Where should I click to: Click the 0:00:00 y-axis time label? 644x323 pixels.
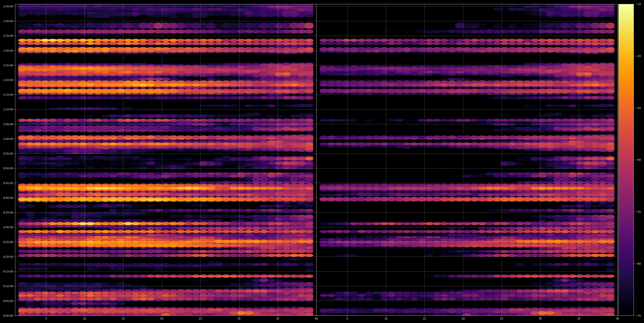8,315
